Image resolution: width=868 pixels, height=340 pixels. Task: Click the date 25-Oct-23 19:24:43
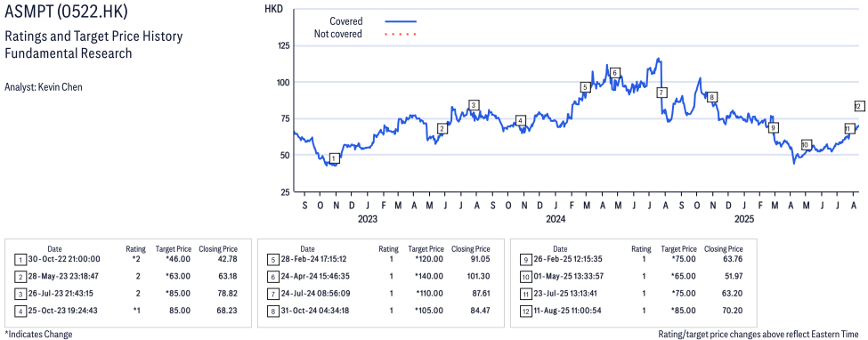coord(64,310)
